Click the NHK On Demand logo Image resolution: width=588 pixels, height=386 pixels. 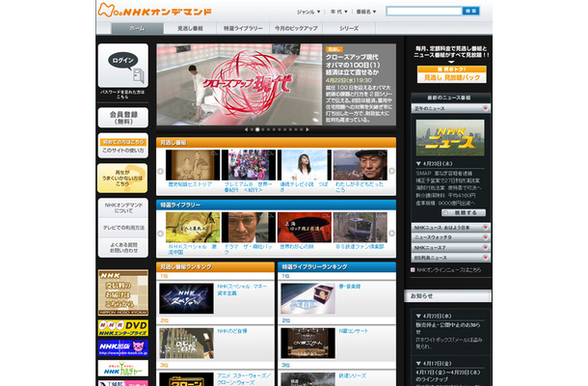154,11
